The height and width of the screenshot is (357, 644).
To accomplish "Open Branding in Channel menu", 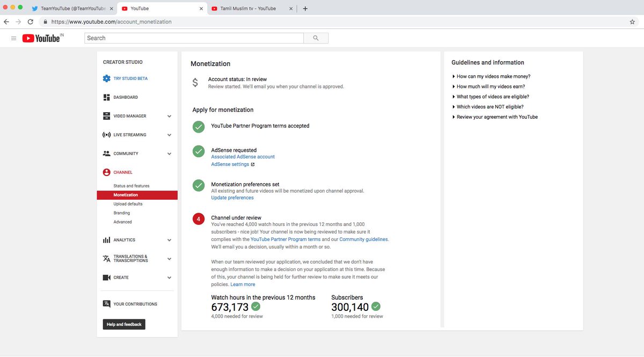I will click(122, 213).
